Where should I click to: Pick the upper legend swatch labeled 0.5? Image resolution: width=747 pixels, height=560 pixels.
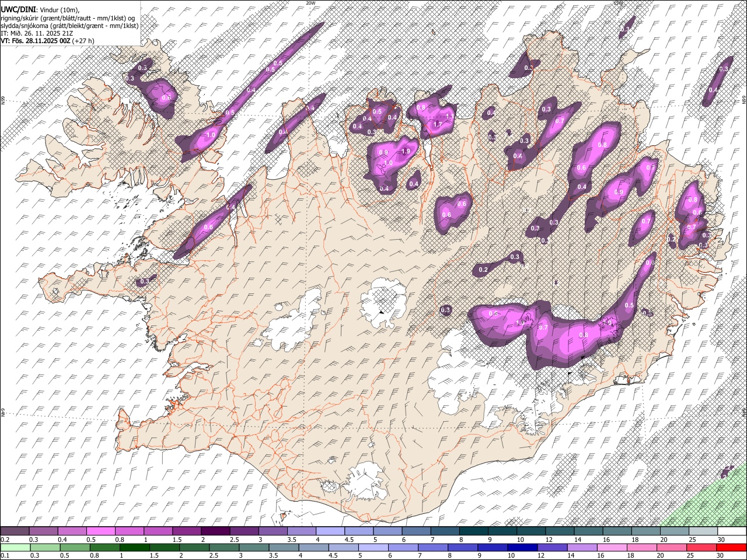point(100,531)
